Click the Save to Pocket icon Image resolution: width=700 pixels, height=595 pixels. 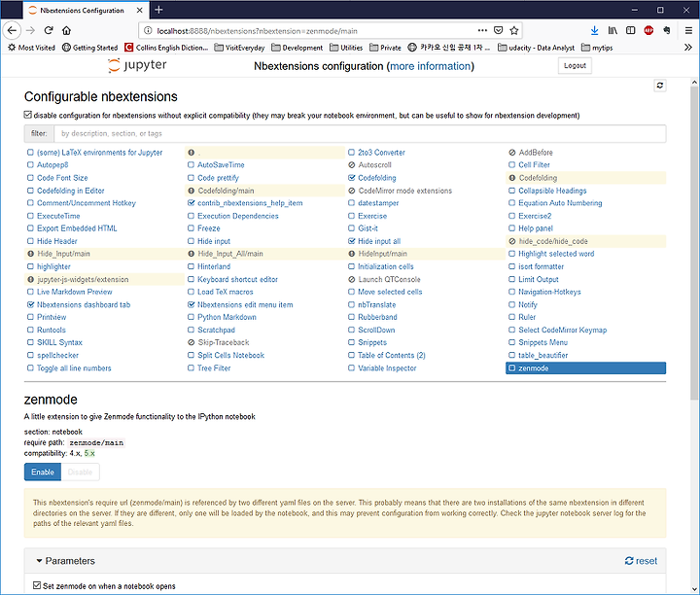point(498,30)
